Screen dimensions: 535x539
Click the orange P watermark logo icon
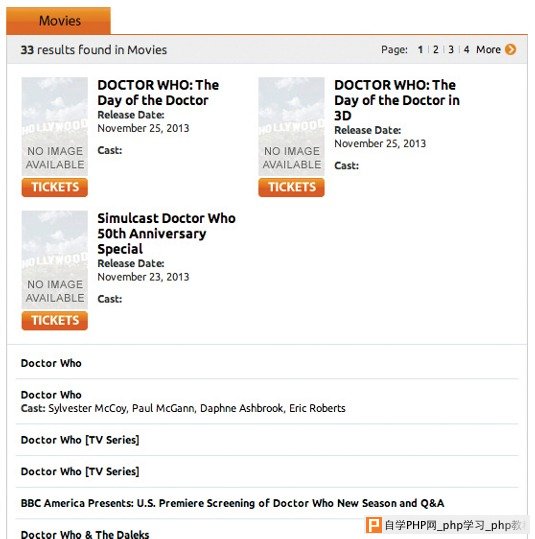[373, 525]
